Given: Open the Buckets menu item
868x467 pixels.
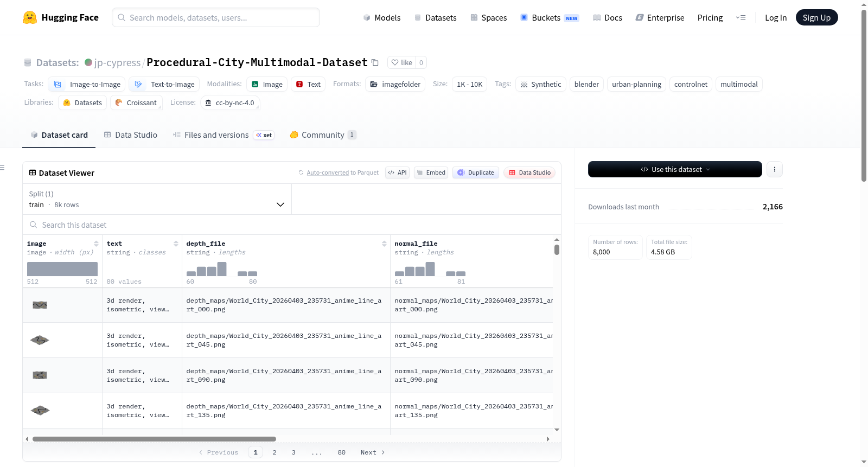Looking at the screenshot, I should (x=550, y=17).
